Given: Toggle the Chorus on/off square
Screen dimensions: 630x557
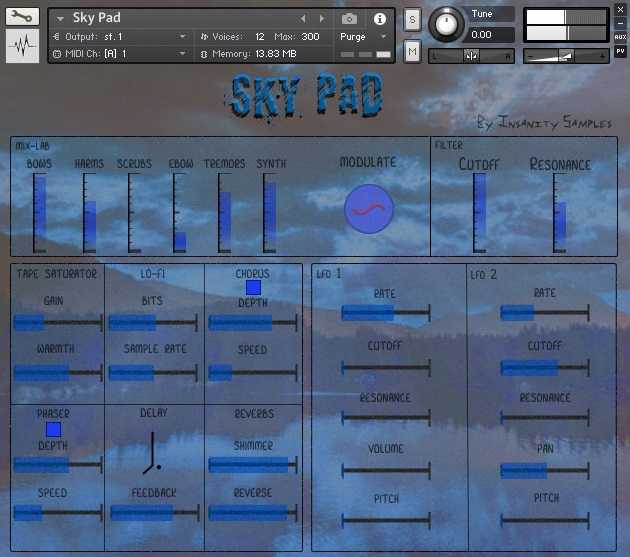Looking at the screenshot, I should click(x=253, y=288).
